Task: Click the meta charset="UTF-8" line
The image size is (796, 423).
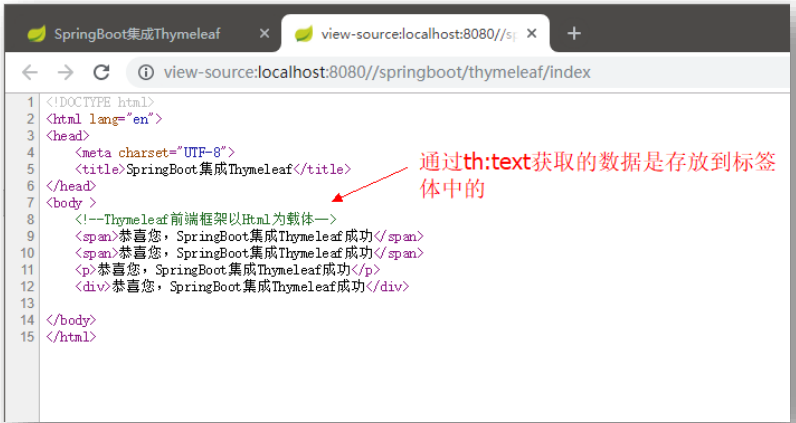Action: pyautogui.click(x=155, y=152)
